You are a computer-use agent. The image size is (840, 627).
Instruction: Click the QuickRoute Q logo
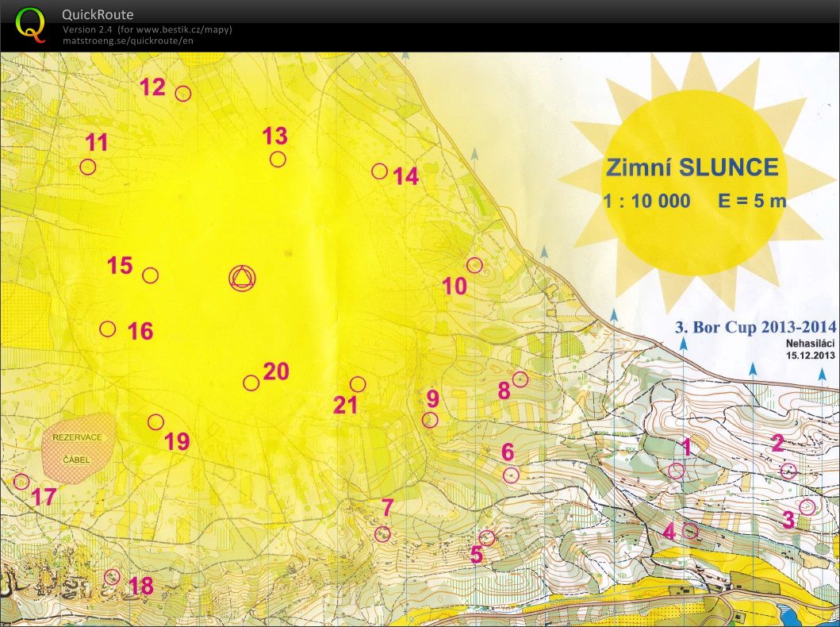coord(30,25)
